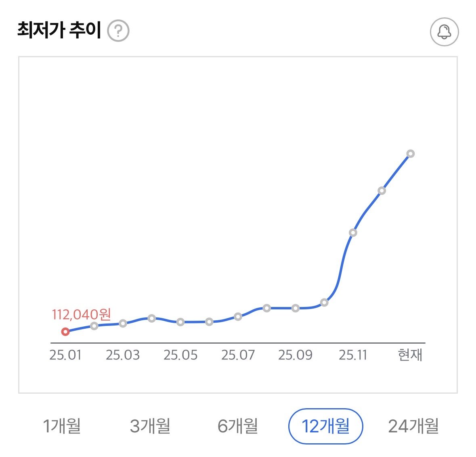Switch to the 24개월 period tab
The width and height of the screenshot is (476, 457).
(x=413, y=426)
